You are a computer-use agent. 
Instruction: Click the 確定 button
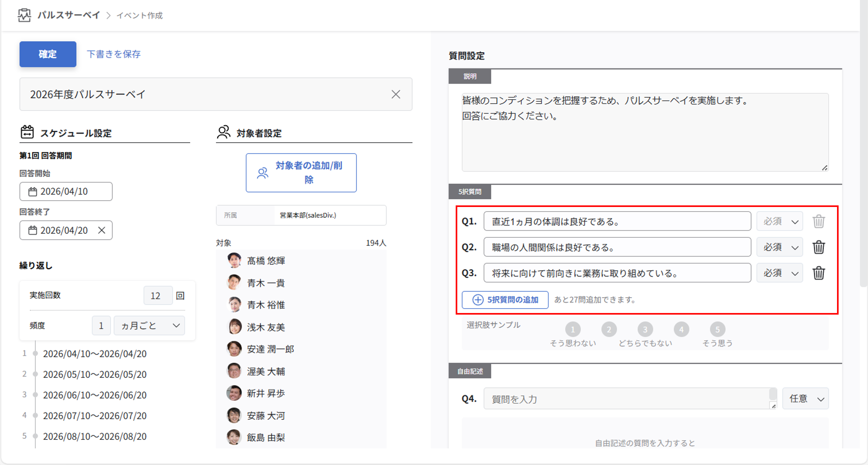(x=48, y=54)
